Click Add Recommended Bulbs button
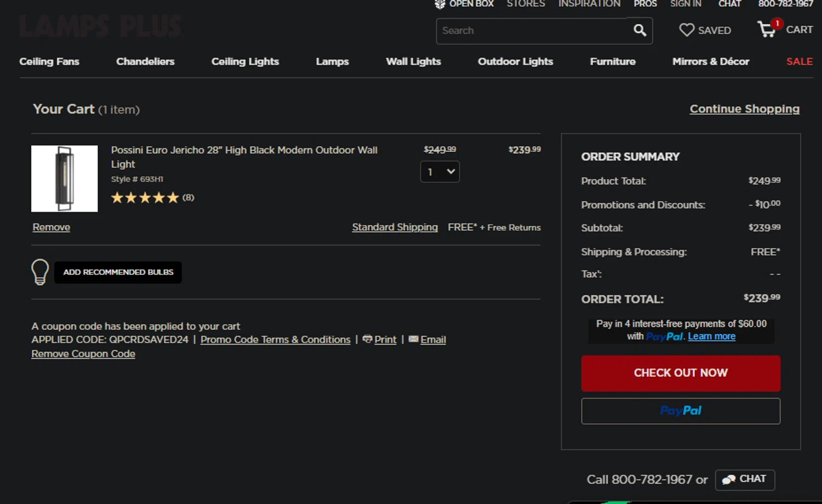Viewport: 822px width, 504px height. pos(118,272)
